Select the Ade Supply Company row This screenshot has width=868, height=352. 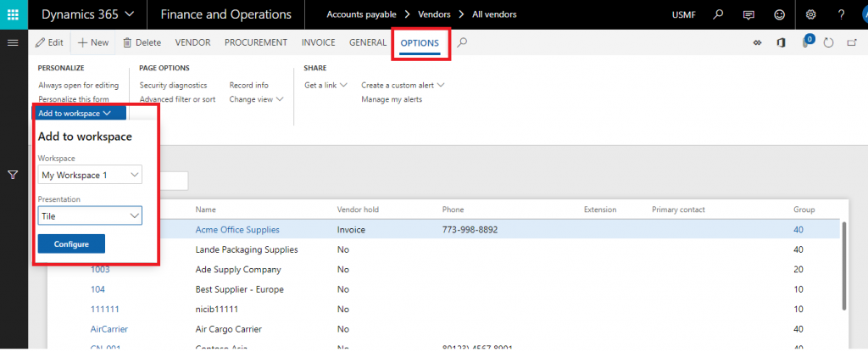pos(442,270)
